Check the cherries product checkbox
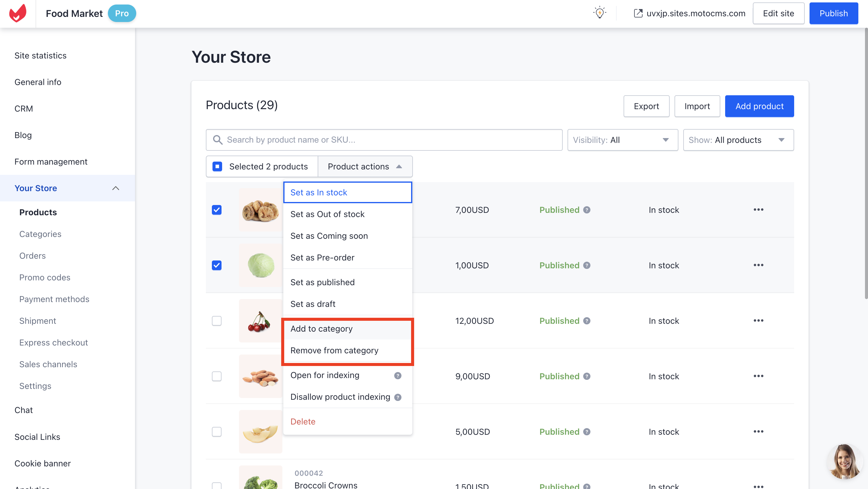Viewport: 868px width, 489px height. pyautogui.click(x=217, y=321)
